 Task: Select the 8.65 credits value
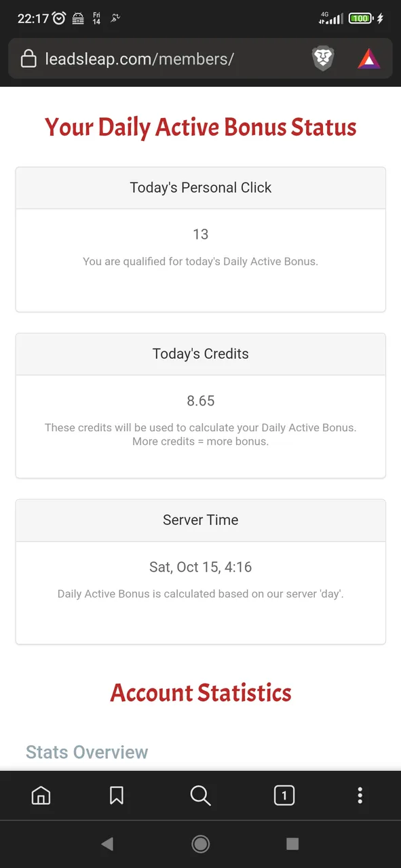pyautogui.click(x=201, y=401)
